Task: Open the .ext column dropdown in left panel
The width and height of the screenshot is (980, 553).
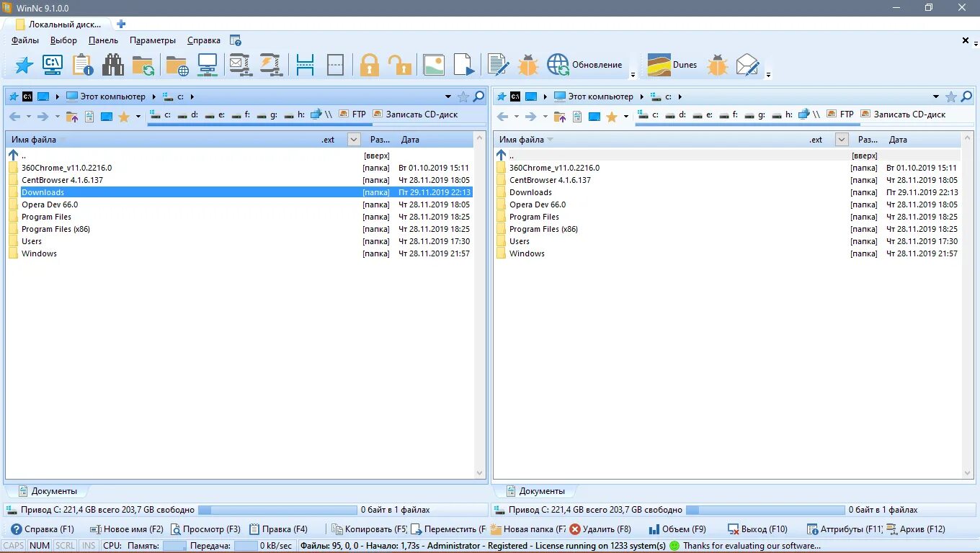Action: click(354, 140)
